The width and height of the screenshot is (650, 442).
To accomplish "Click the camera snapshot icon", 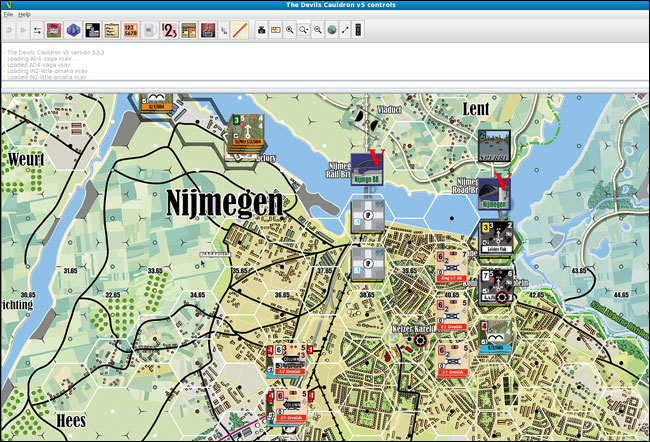I will pos(262,31).
